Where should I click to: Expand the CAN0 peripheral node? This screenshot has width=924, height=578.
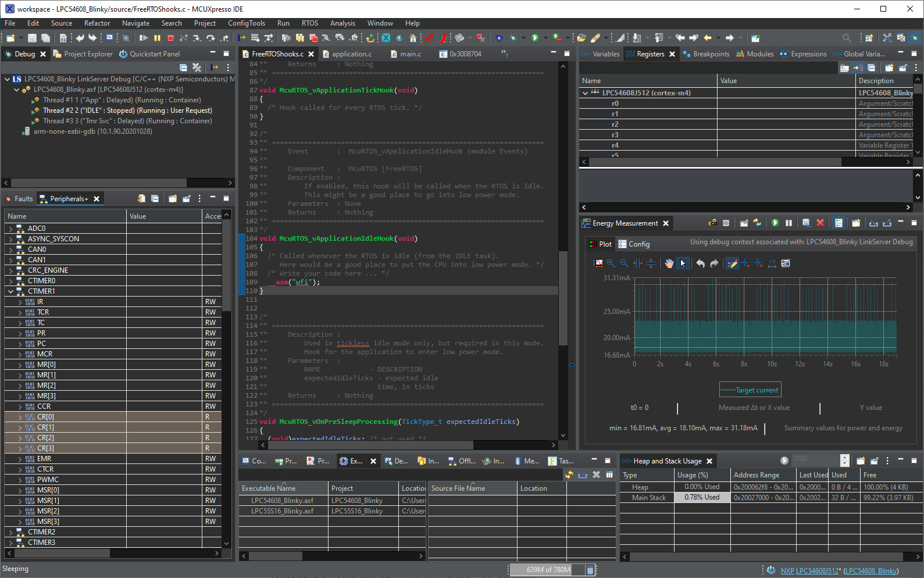(x=10, y=249)
